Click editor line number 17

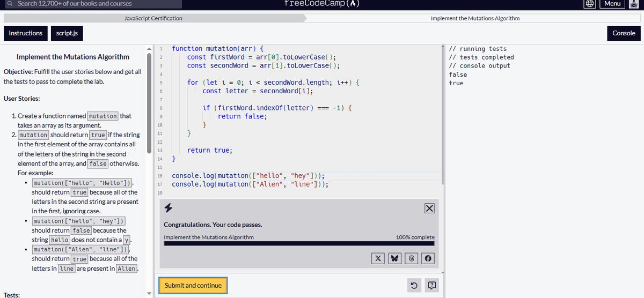pos(160,184)
